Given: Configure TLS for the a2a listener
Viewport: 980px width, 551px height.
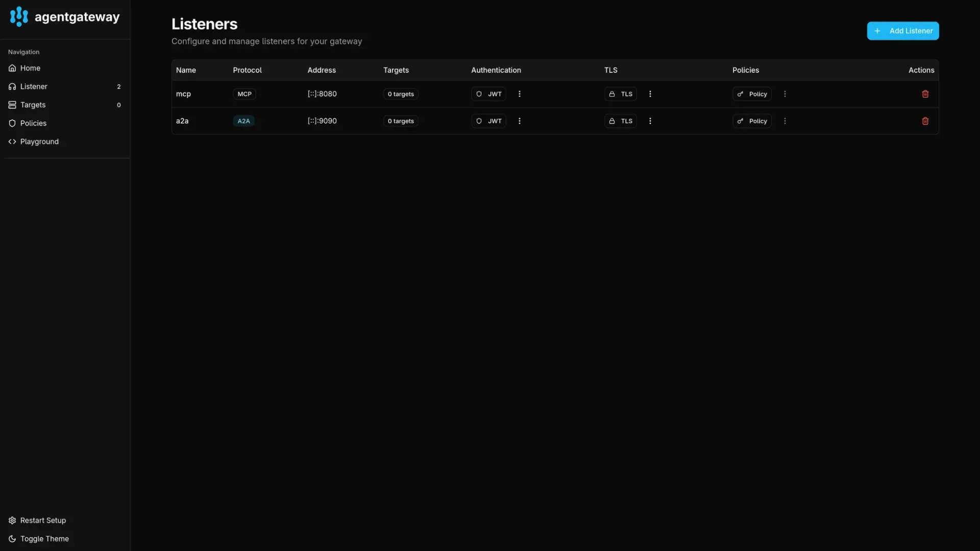Looking at the screenshot, I should tap(621, 121).
